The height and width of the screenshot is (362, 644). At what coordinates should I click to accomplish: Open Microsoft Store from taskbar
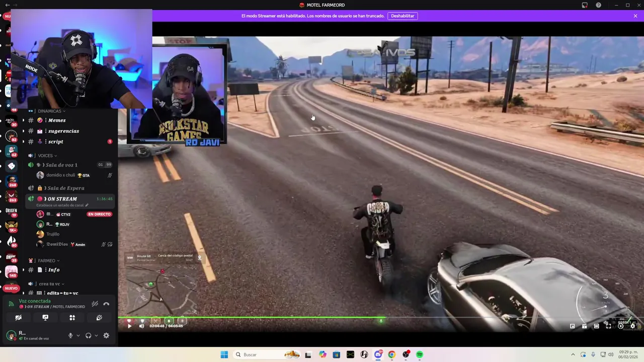click(337, 355)
